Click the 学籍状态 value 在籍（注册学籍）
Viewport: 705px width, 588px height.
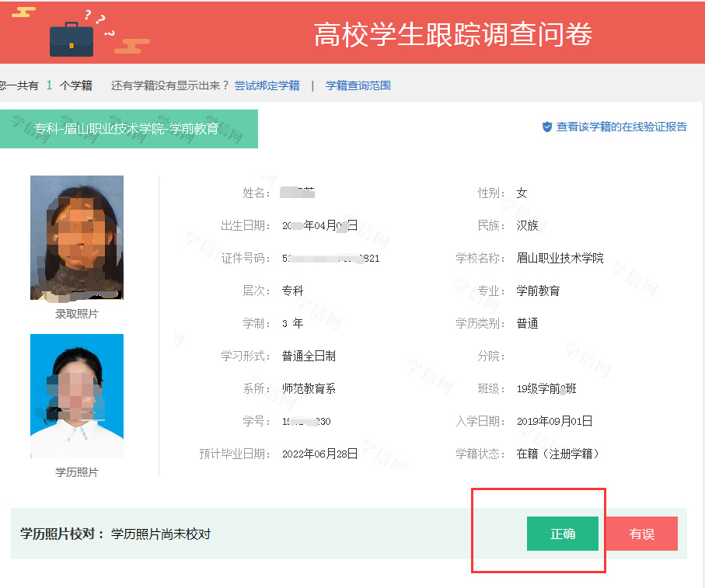[558, 454]
